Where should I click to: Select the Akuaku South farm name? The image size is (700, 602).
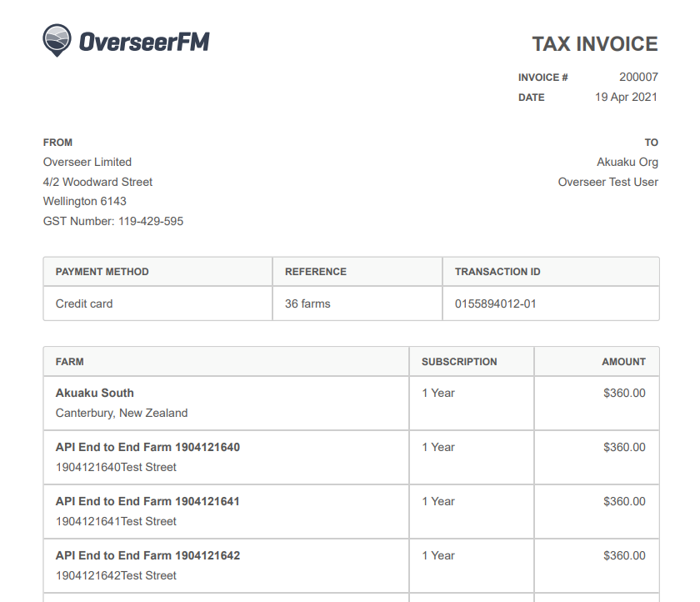click(95, 393)
